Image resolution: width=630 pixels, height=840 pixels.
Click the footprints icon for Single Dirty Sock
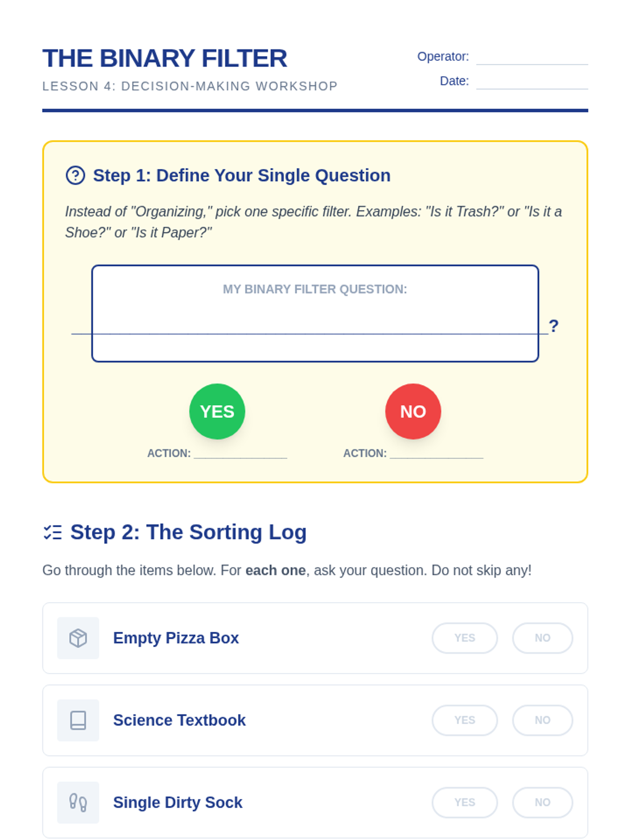pos(78,802)
